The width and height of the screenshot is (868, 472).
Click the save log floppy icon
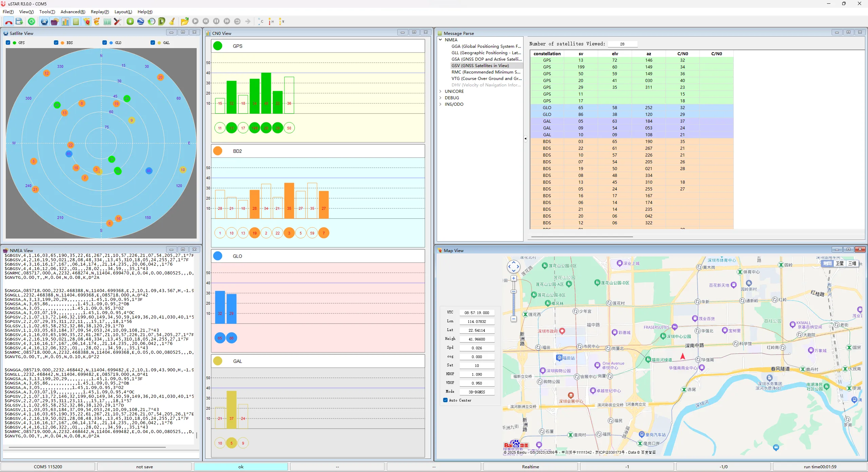click(x=19, y=22)
